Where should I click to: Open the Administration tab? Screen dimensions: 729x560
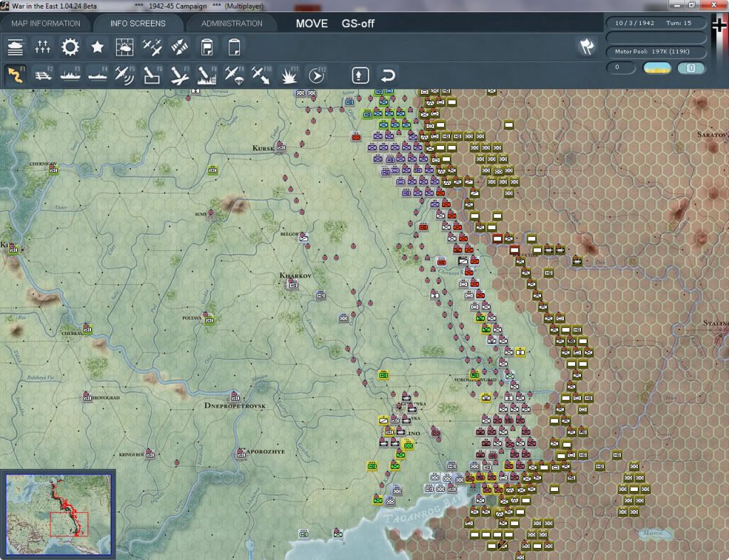click(x=231, y=23)
